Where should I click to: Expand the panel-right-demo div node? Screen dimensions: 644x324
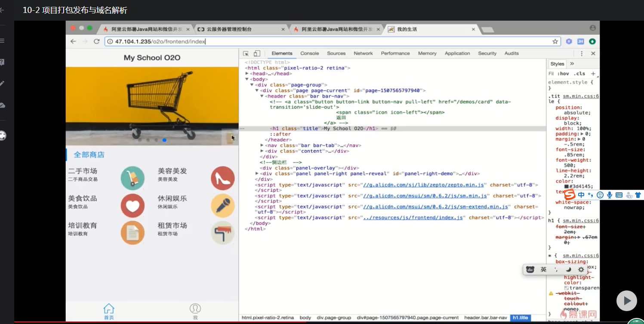pos(257,173)
